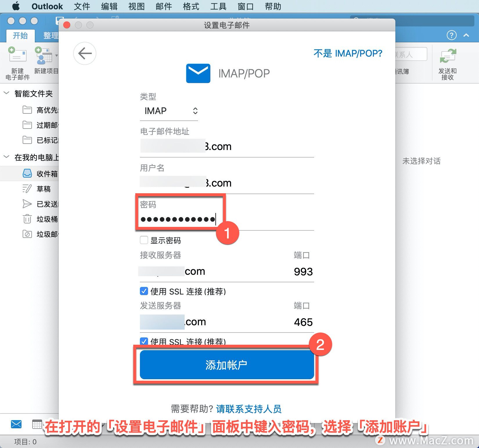The height and width of the screenshot is (448, 479).
Task: Open the 窗口 menu
Action: (x=246, y=6)
